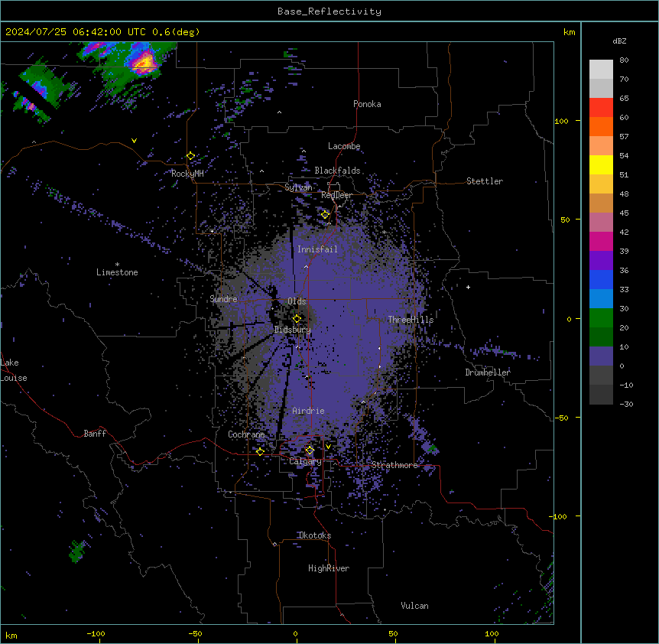
Task: Click the white plus marker west of Drumheller region
Action: pos(468,287)
